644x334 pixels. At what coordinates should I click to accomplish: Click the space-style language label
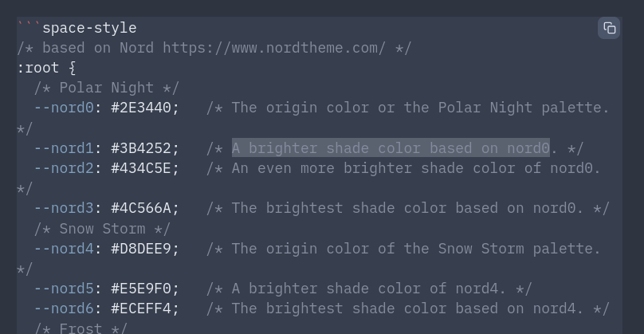point(88,28)
